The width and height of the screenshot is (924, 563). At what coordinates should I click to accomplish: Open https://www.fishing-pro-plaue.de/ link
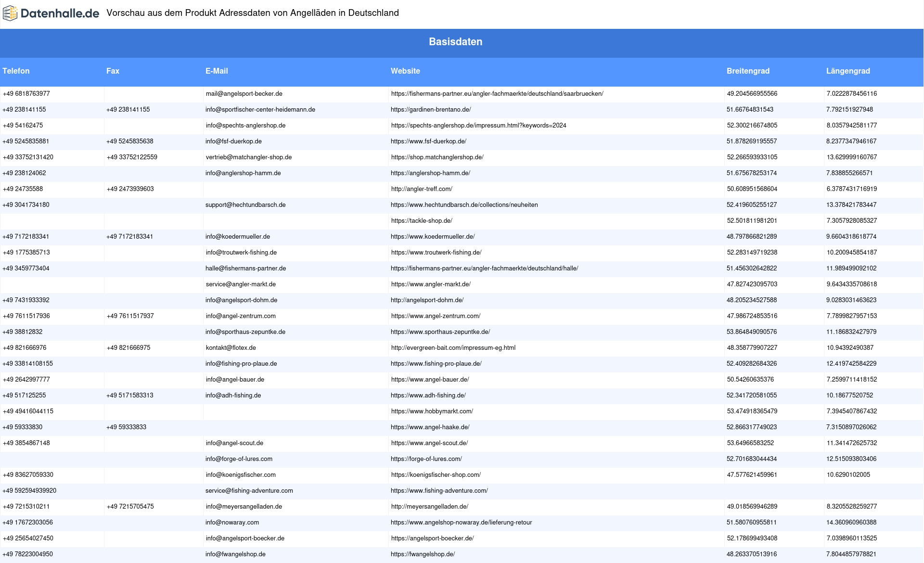[x=436, y=364]
